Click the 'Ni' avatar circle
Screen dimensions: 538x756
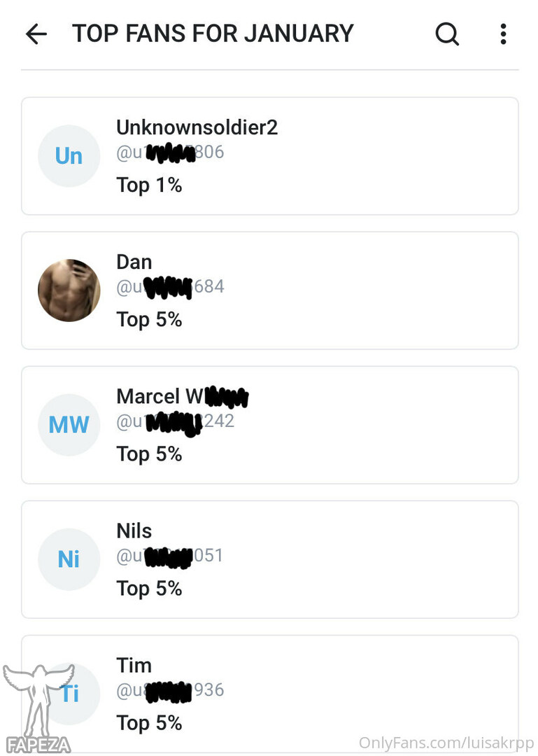(69, 559)
